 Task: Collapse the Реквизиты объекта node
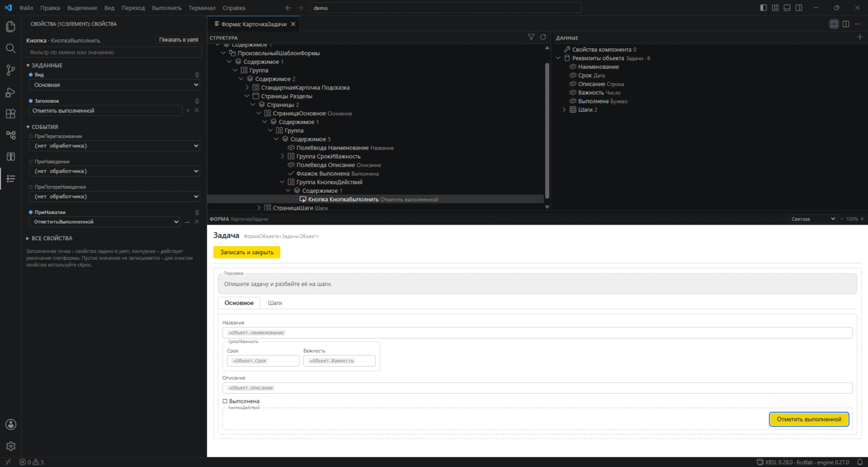tap(557, 58)
